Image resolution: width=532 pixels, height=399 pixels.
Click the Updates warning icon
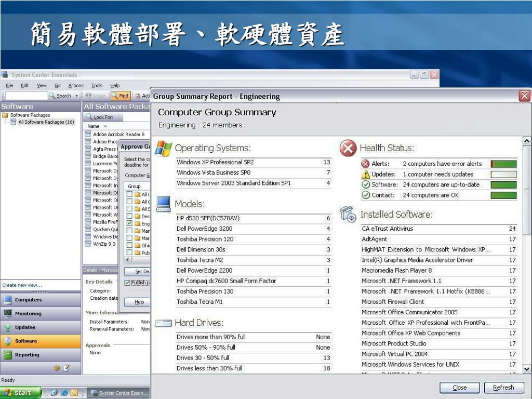coord(365,175)
